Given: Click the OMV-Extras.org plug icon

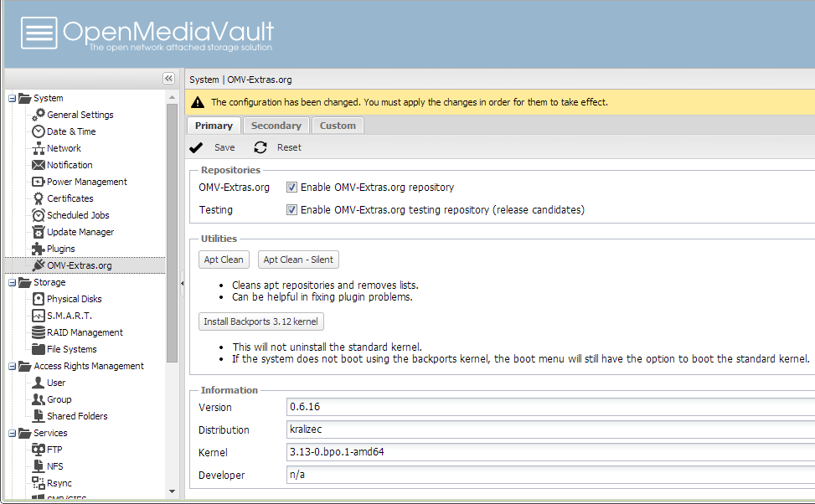Looking at the screenshot, I should click(x=39, y=265).
